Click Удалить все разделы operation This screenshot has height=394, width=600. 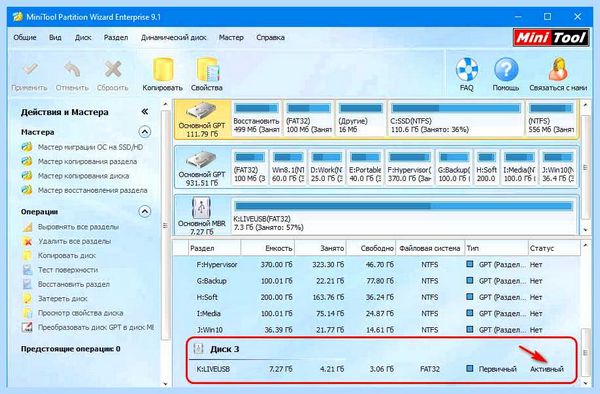tap(75, 241)
